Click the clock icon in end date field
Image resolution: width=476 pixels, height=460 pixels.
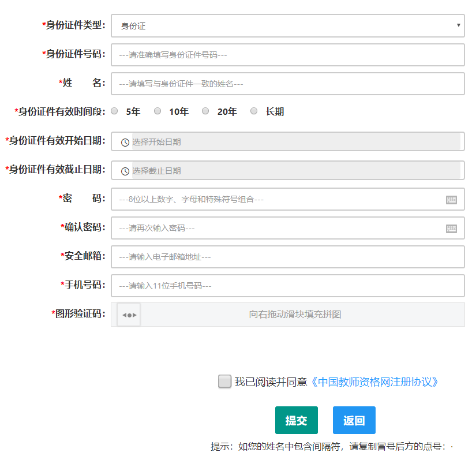pyautogui.click(x=125, y=171)
